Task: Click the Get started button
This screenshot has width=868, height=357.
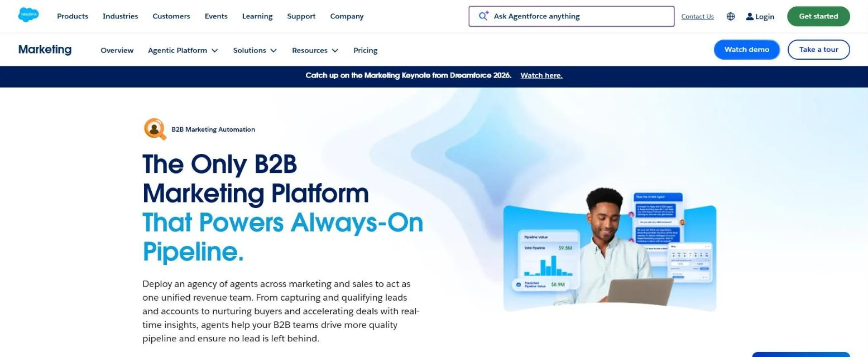Action: click(818, 16)
